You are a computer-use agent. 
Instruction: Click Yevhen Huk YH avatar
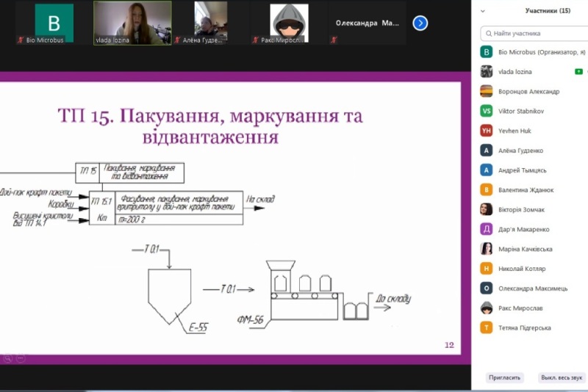[487, 131]
